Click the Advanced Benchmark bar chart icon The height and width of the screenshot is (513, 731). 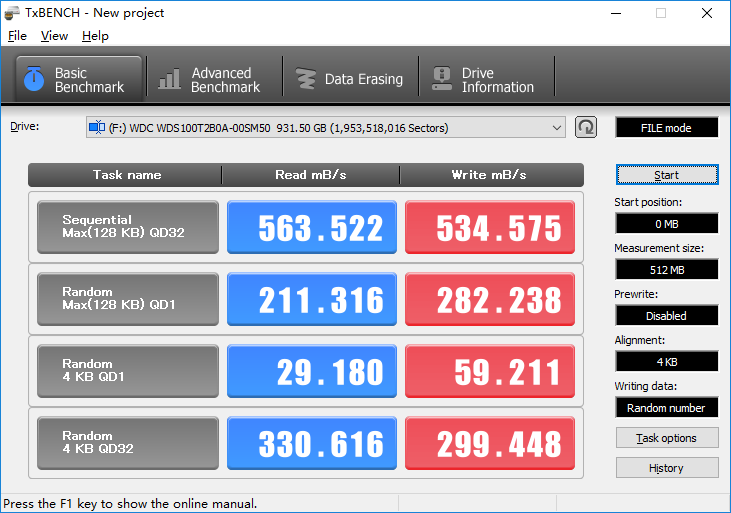[x=170, y=79]
